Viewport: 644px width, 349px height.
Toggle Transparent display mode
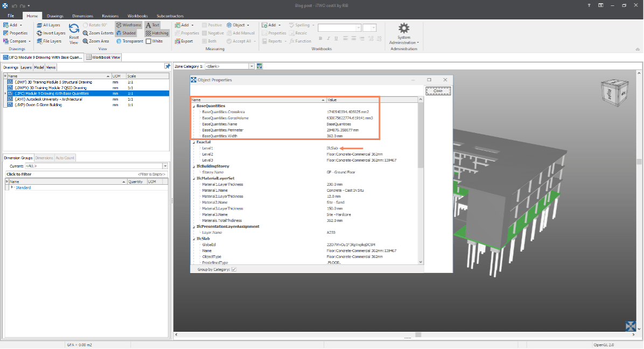(129, 41)
